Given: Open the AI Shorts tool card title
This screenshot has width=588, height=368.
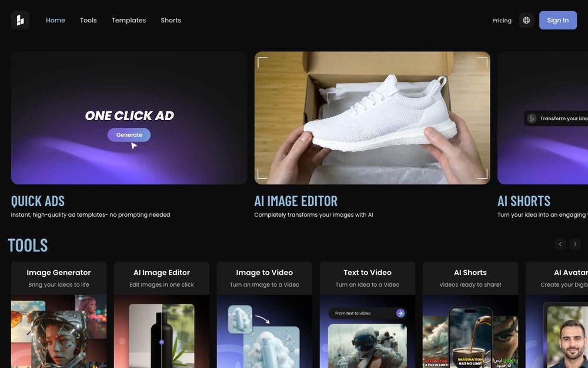Looking at the screenshot, I should [470, 273].
